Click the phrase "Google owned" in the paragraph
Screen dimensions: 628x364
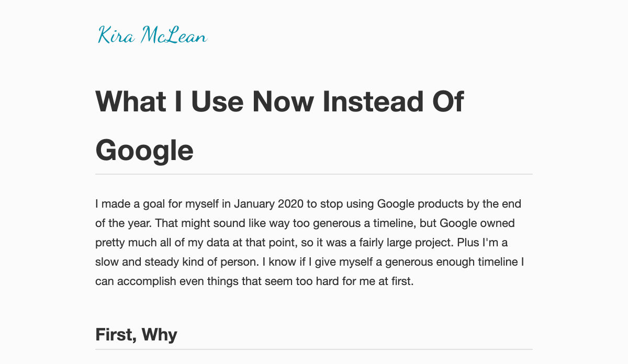tap(477, 223)
